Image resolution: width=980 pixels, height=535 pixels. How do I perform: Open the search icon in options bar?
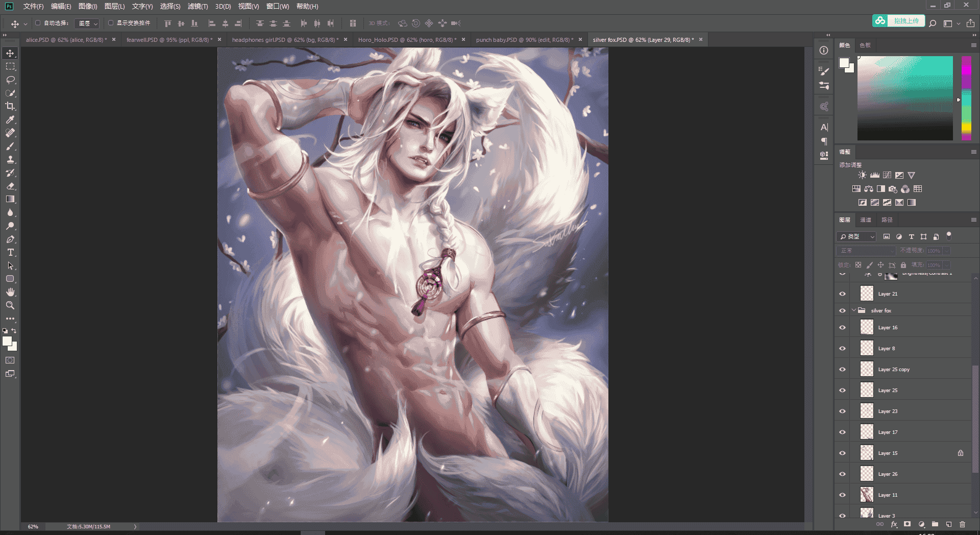pyautogui.click(x=933, y=23)
